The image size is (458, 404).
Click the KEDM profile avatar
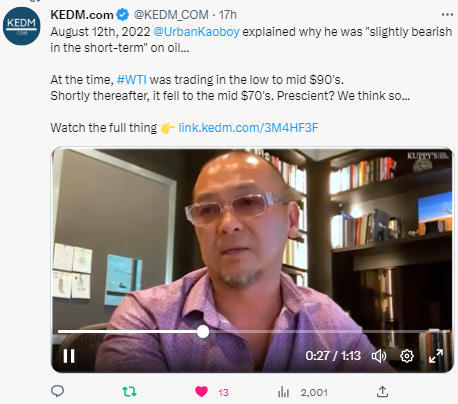[22, 26]
